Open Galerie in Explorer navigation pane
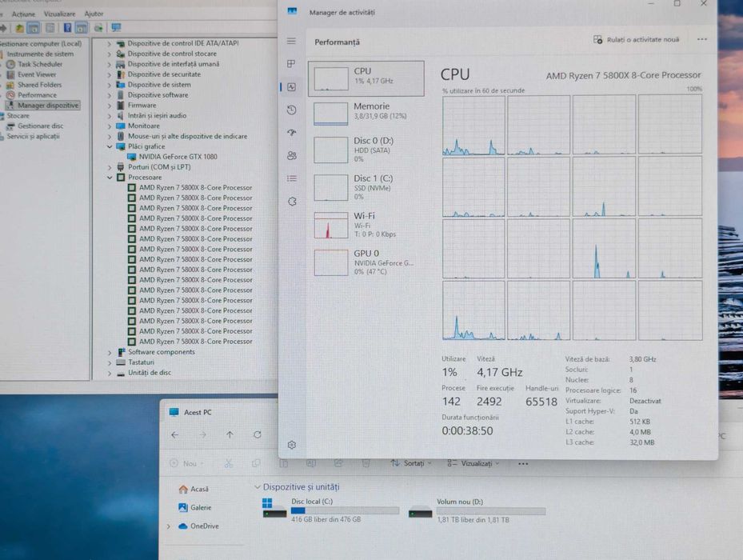Viewport: 743px width, 560px height. pyautogui.click(x=195, y=507)
